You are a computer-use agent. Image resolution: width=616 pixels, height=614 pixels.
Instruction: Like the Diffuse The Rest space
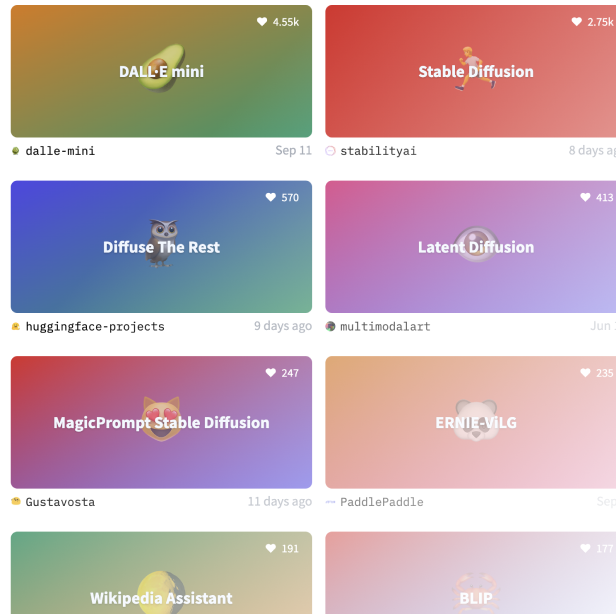coord(271,197)
